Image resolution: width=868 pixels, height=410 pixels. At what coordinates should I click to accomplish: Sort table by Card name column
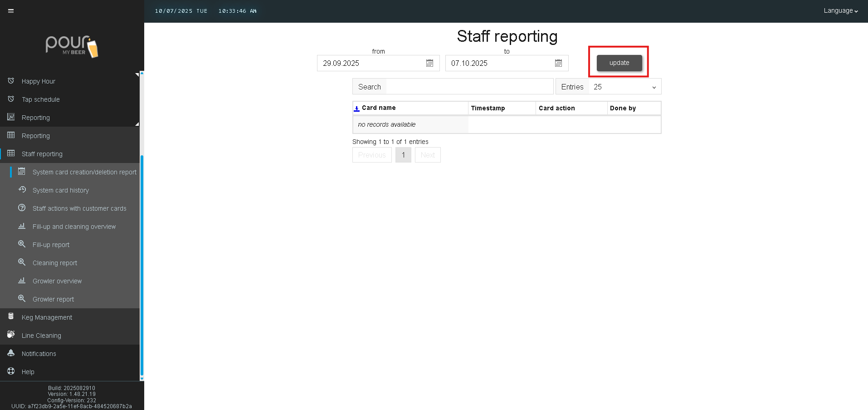378,108
